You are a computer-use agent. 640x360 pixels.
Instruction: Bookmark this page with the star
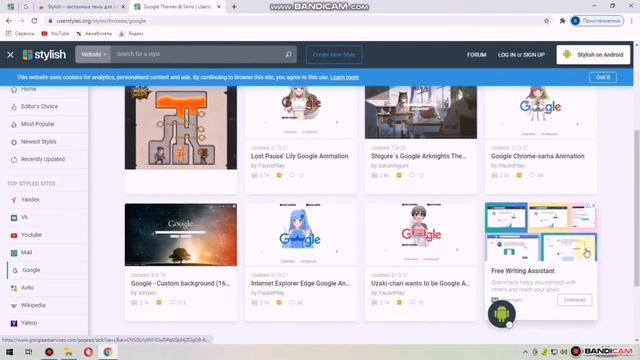point(547,21)
